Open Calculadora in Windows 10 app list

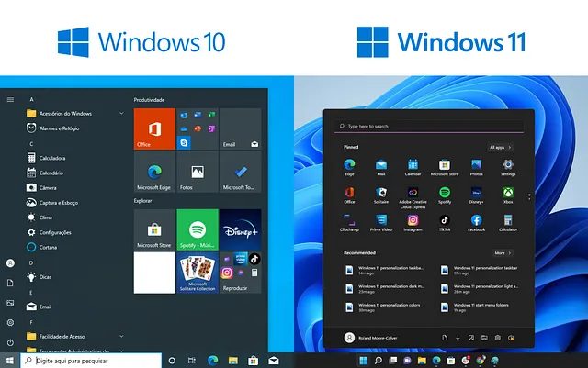pos(46,158)
